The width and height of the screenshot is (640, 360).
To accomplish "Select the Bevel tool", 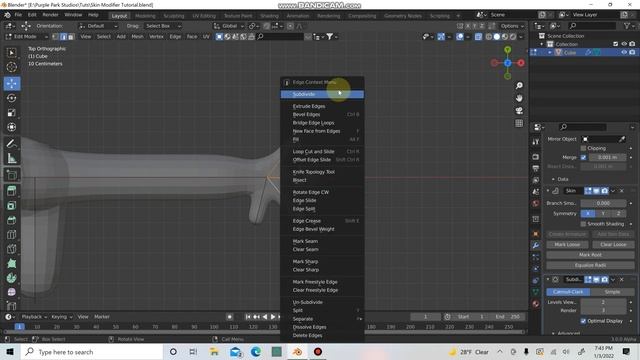I will coord(12,220).
